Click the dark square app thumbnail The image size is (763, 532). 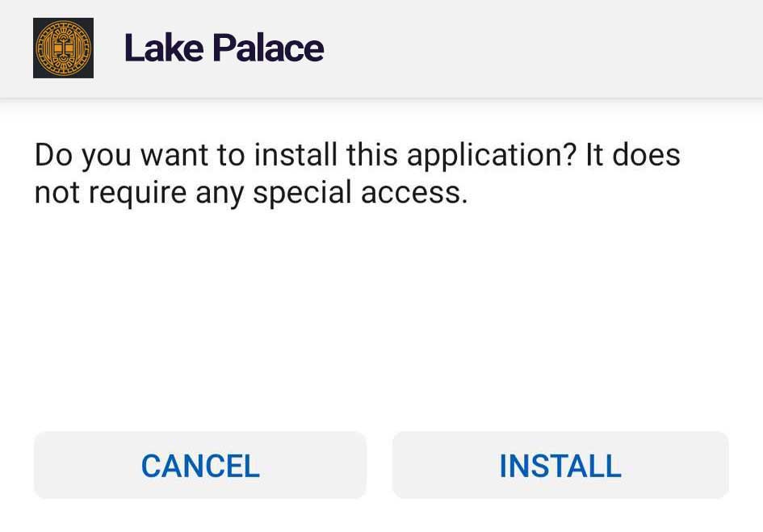coord(63,48)
